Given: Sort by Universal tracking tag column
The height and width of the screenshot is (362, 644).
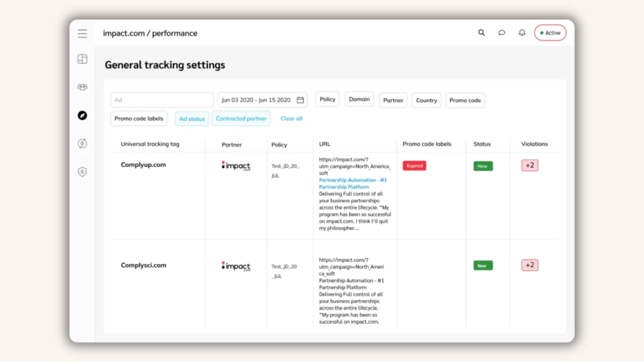Looking at the screenshot, I should tap(150, 144).
